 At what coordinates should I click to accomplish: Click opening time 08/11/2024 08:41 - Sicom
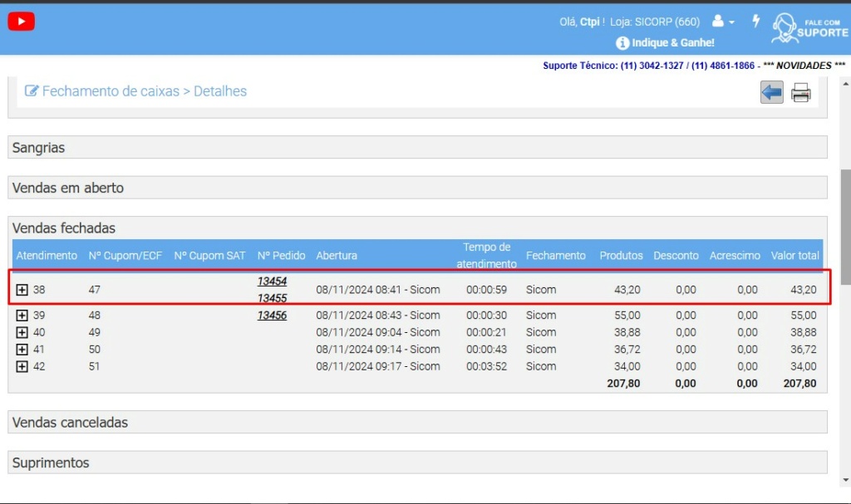[x=378, y=290]
